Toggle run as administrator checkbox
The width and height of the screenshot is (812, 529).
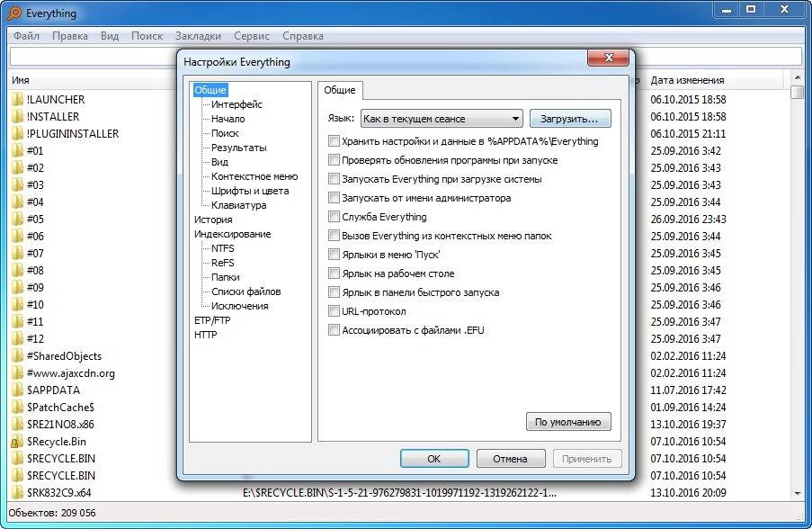click(x=334, y=198)
